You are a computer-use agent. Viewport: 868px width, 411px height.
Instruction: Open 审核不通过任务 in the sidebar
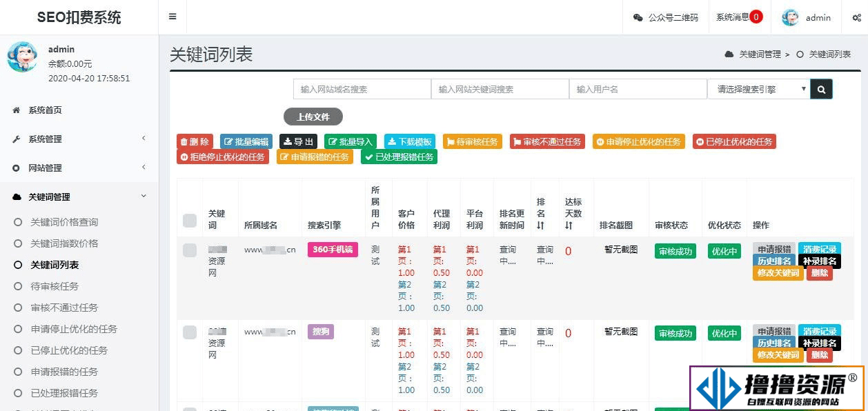click(64, 308)
